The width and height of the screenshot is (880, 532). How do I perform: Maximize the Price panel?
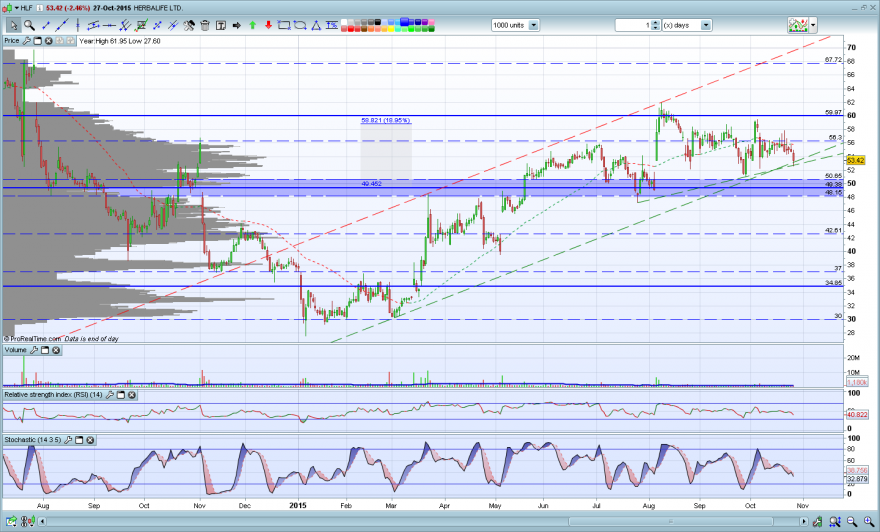point(38,41)
